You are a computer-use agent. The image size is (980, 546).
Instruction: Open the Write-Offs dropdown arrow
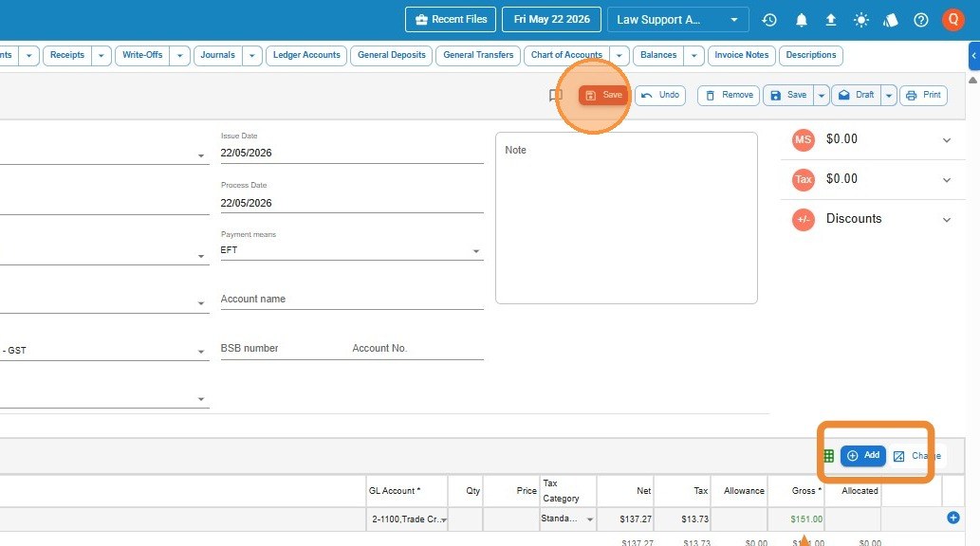pos(179,55)
